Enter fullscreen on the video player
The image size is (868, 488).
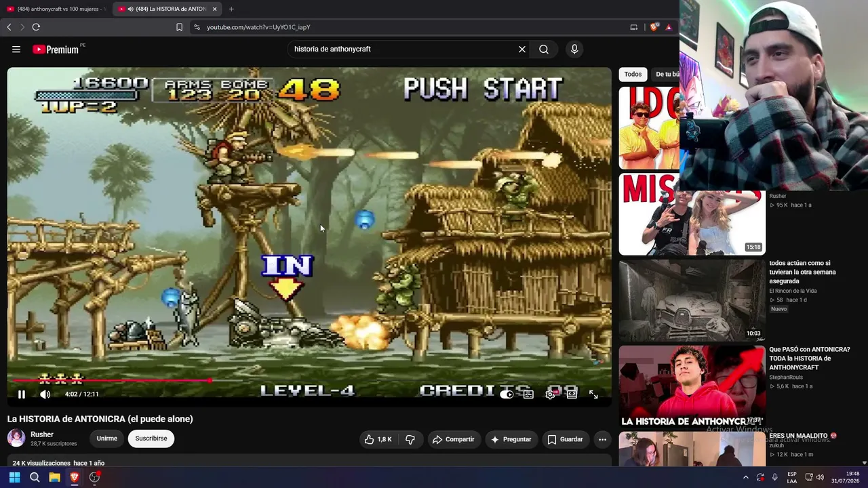point(593,394)
